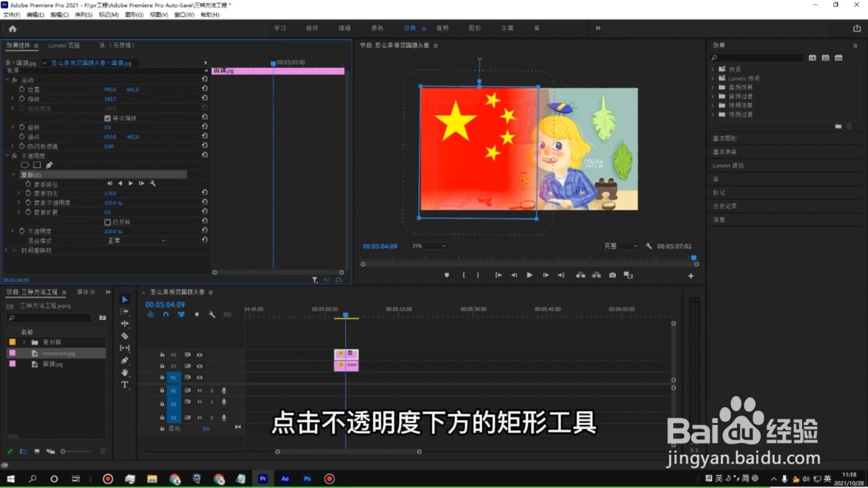
Task: Select the Hand tool
Action: [125, 373]
